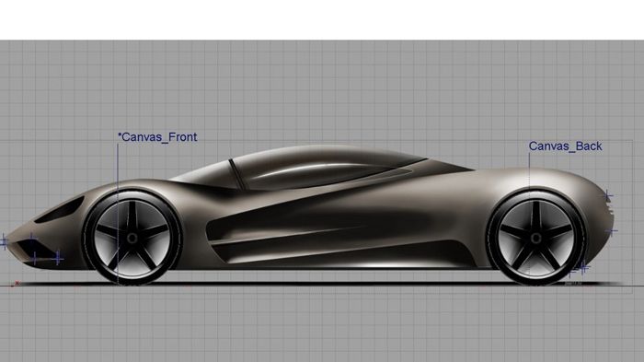The height and width of the screenshot is (362, 644).
Task: Select the *Canvas_Front label
Action: point(157,137)
